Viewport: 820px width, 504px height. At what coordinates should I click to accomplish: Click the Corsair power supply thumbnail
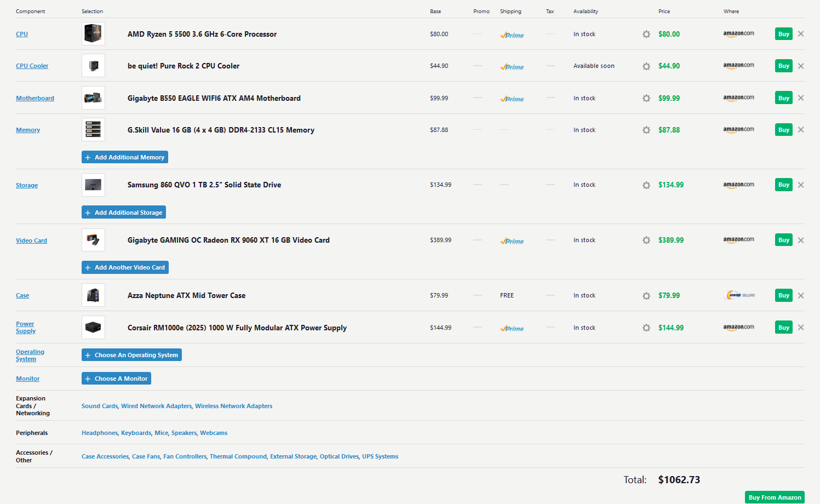tap(93, 328)
